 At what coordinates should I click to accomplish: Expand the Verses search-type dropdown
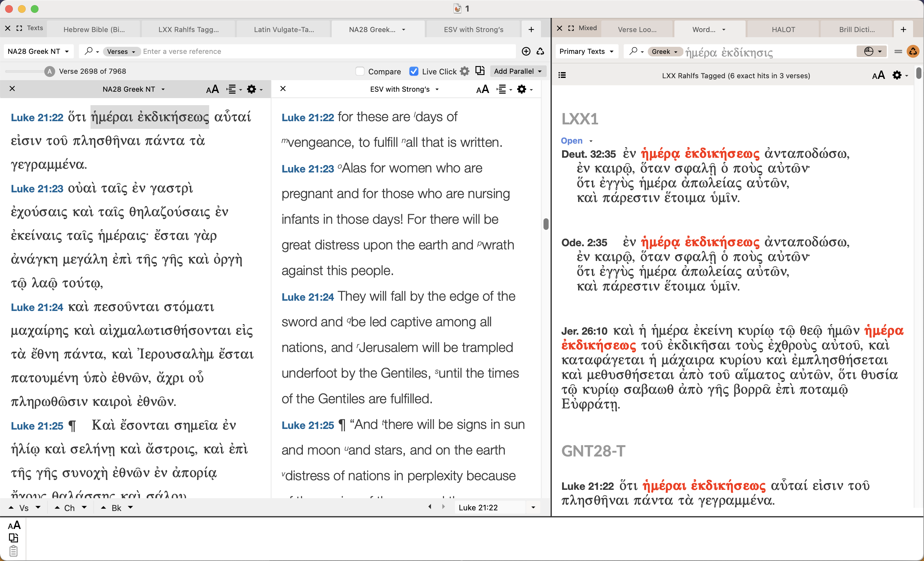[x=121, y=51]
